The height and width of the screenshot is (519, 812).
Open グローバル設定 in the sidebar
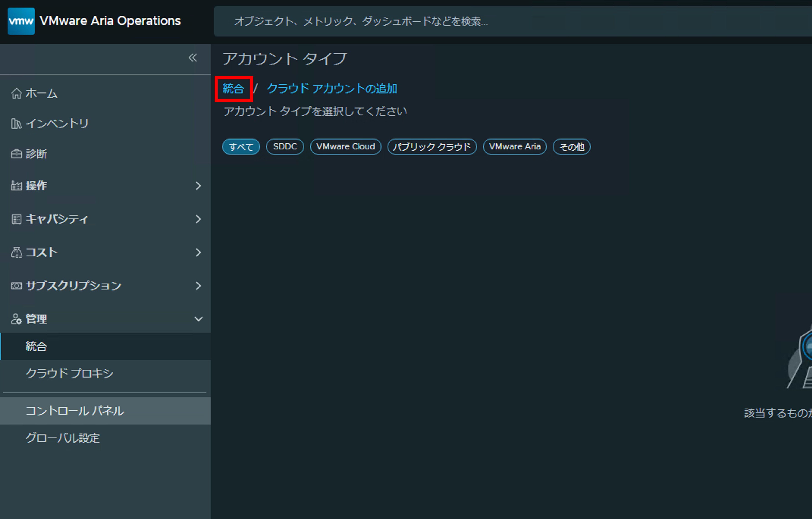(105, 438)
